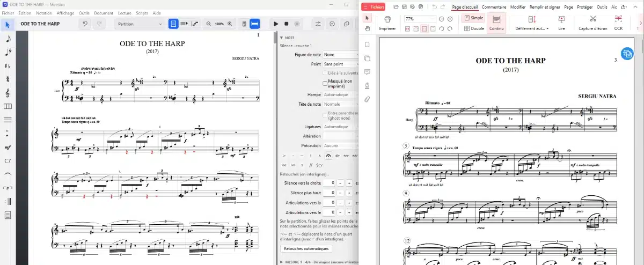Click the Imprimer button in PDF viewer

(387, 23)
